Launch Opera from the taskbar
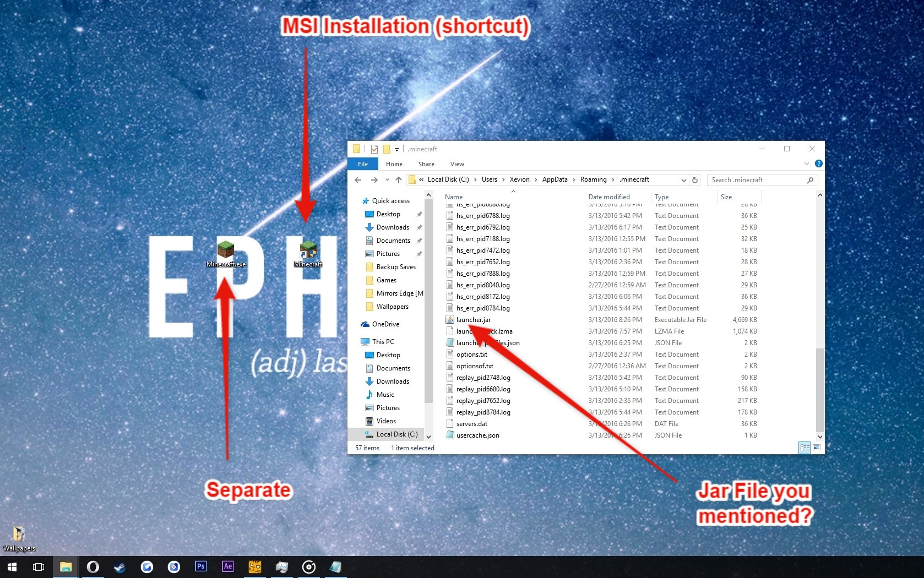 pos(93,566)
